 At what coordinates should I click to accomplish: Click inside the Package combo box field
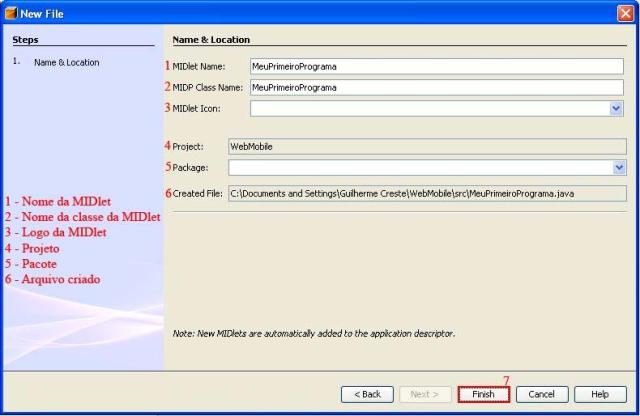[x=420, y=167]
